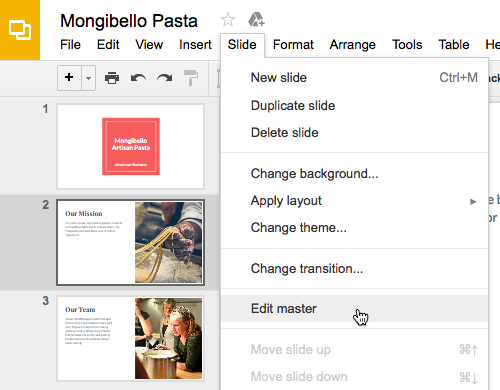Click the undo arrow
The width and height of the screenshot is (500, 390).
pyautogui.click(x=138, y=78)
